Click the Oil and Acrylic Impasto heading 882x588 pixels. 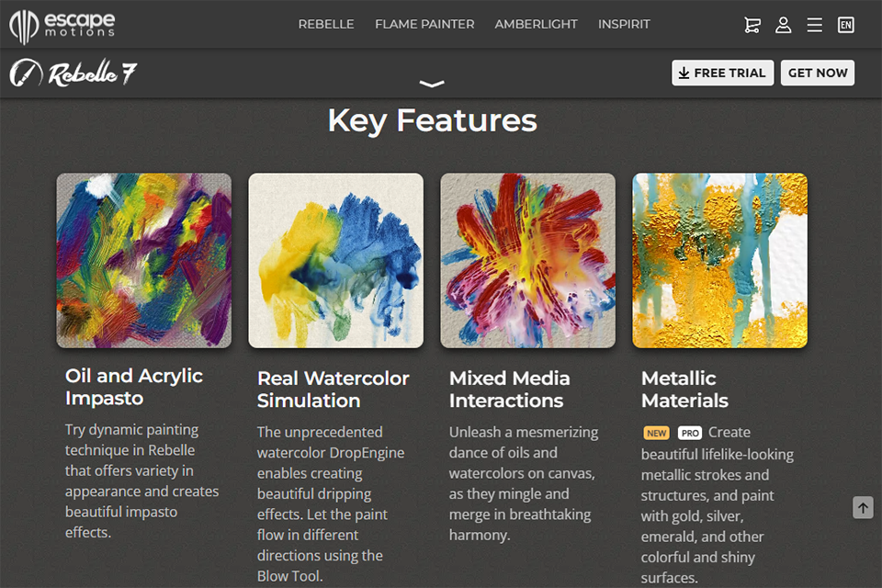(134, 387)
